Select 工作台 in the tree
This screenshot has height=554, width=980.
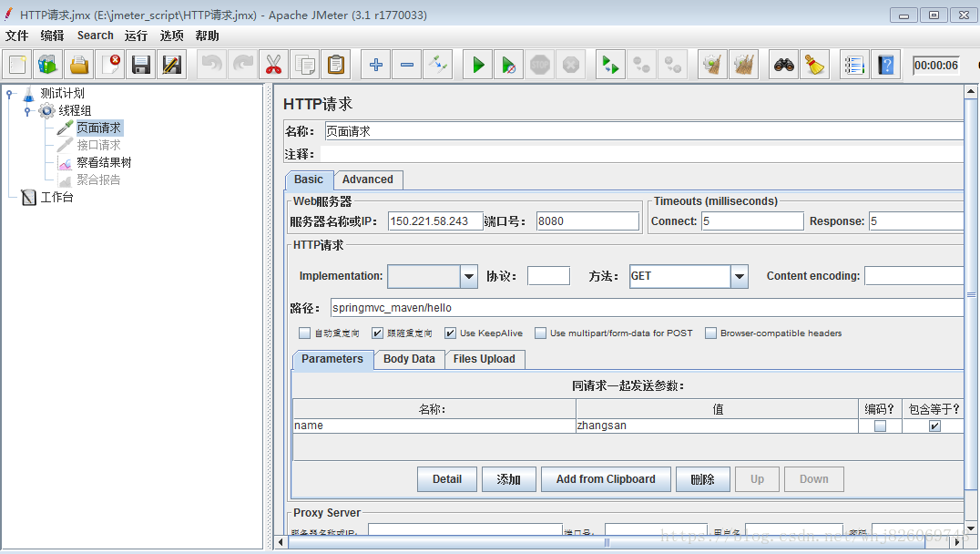(x=56, y=198)
